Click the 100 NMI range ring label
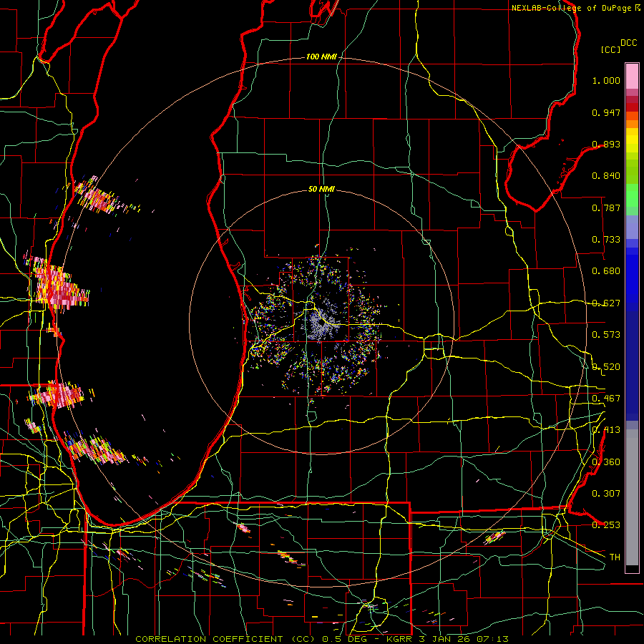This screenshot has height=644, width=644. coord(321,57)
